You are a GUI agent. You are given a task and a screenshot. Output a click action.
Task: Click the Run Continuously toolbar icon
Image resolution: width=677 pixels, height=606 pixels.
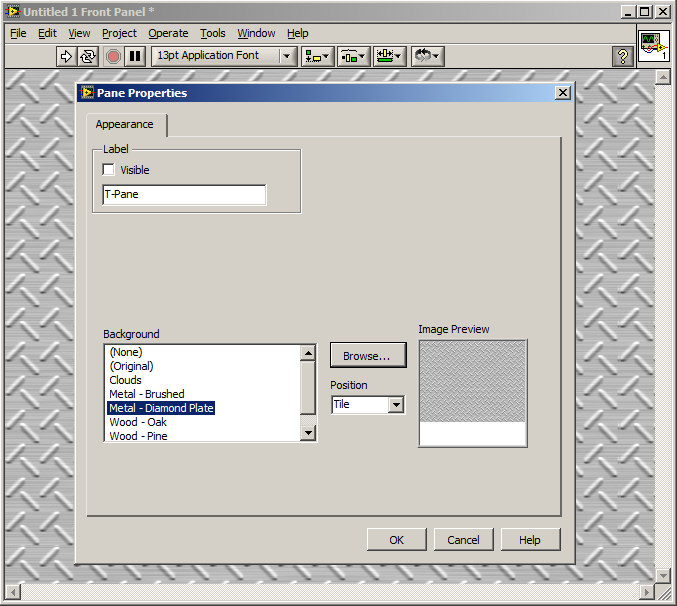(88, 57)
